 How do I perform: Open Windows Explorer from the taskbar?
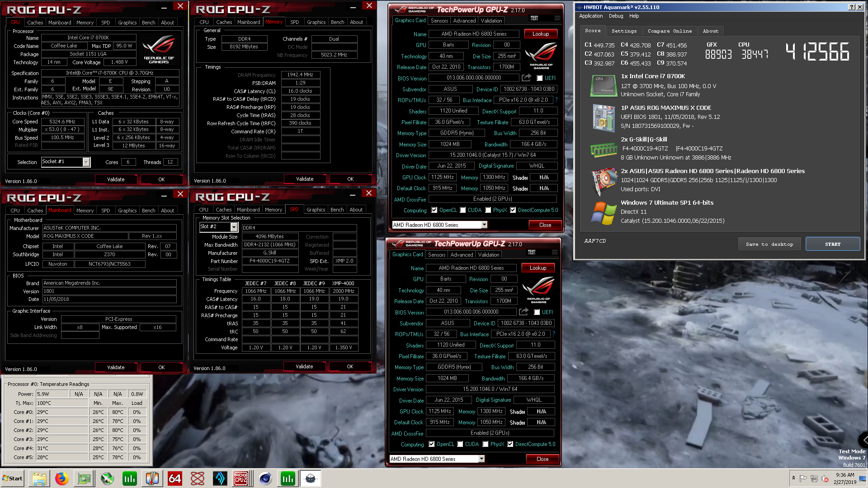pyautogui.click(x=39, y=479)
